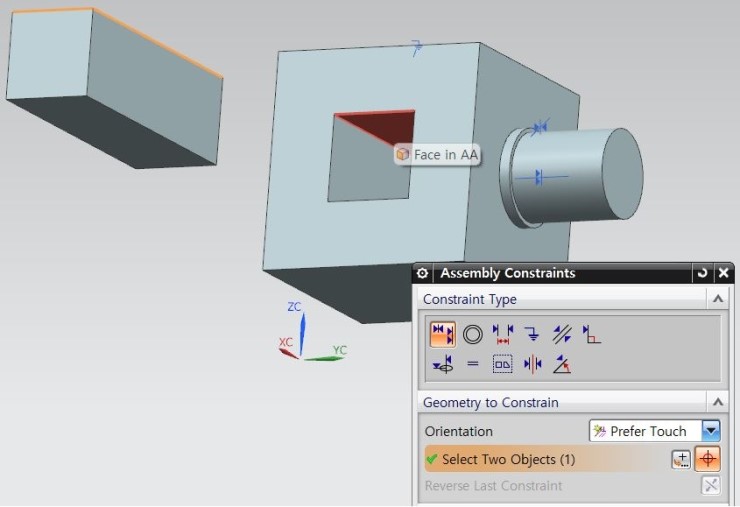Select the Bond constraint (equals sign) icon
The width and height of the screenshot is (740, 507).
(x=473, y=365)
